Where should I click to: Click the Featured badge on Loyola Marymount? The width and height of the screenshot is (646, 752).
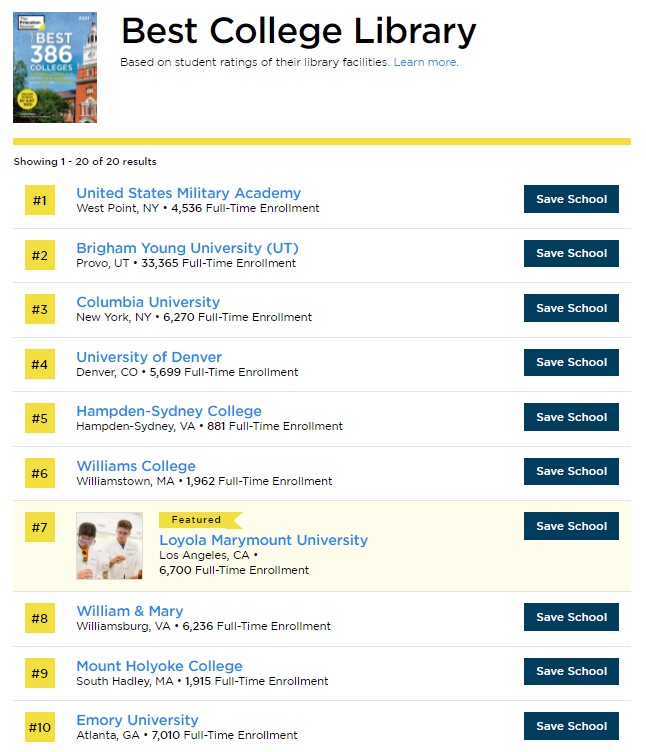point(201,520)
